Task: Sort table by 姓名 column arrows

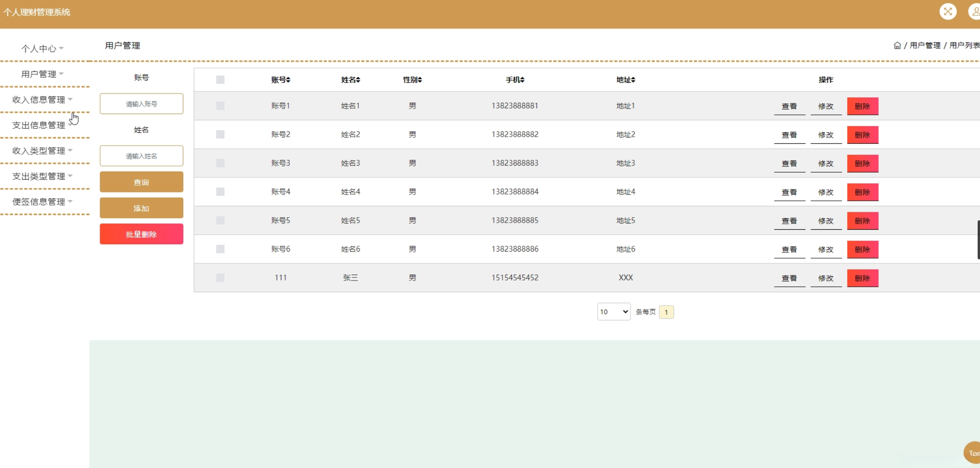Action: (358, 80)
